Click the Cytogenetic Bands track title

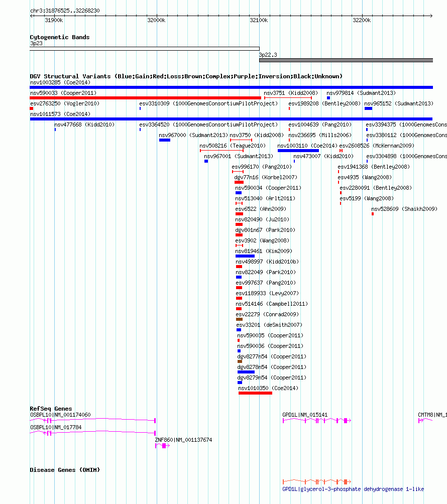point(59,37)
